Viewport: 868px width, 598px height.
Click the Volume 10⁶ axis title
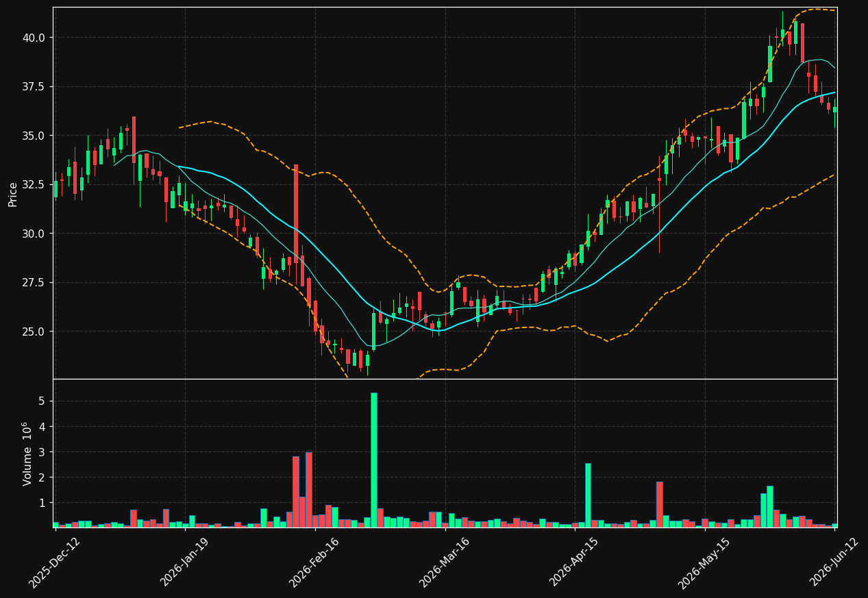point(27,453)
